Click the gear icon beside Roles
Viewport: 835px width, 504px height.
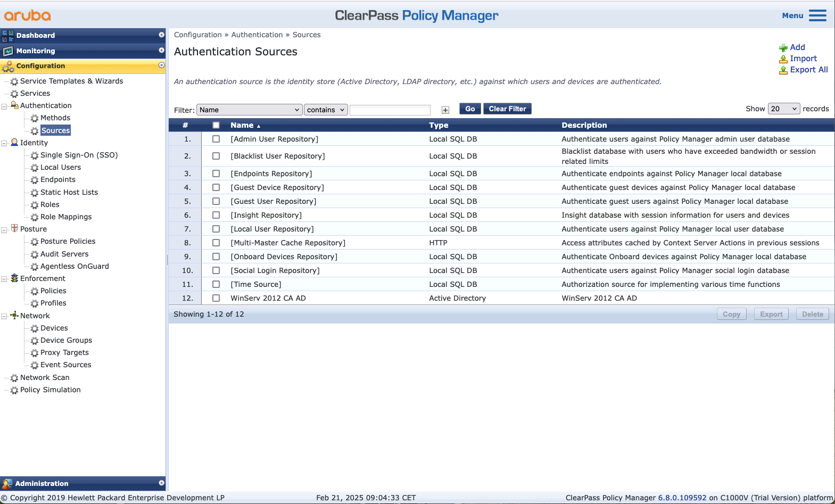(x=35, y=205)
